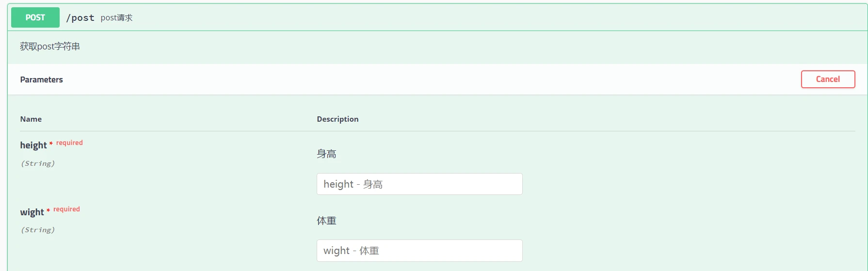The width and height of the screenshot is (868, 271).
Task: Focus the "height - 身高" input field
Action: coord(419,184)
